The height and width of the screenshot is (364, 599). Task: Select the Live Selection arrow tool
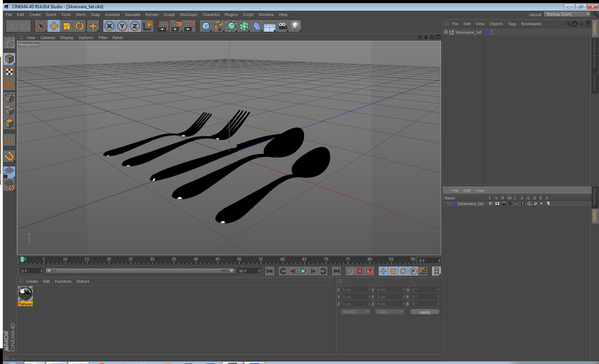[41, 26]
